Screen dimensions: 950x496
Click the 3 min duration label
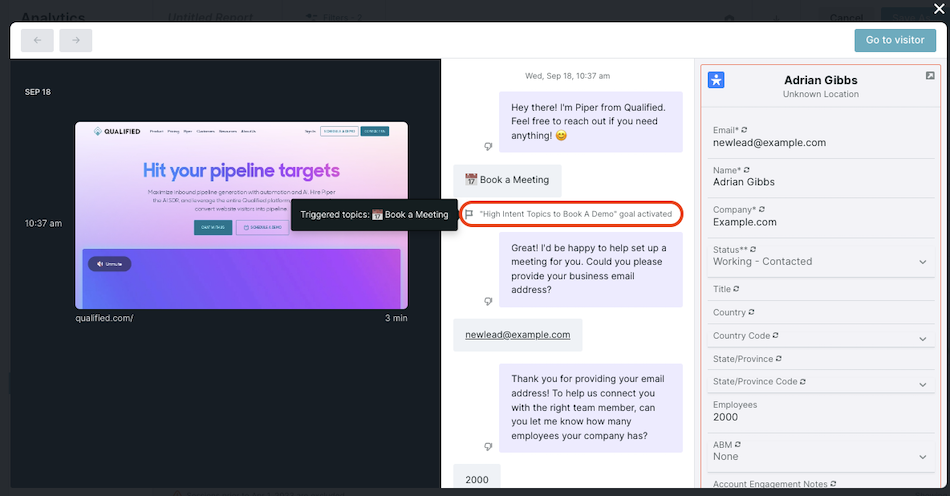click(x=396, y=318)
